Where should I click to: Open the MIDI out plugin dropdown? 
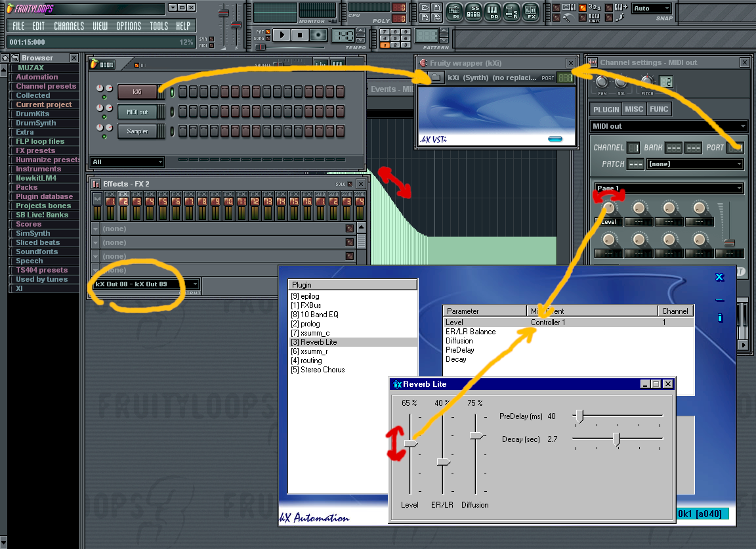point(669,126)
